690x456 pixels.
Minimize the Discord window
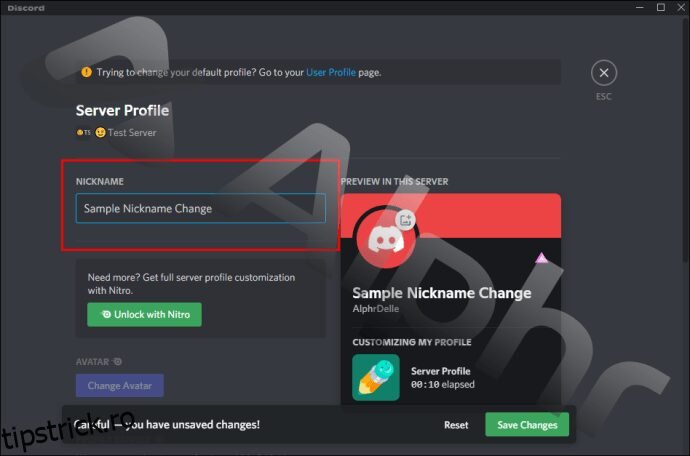point(639,7)
